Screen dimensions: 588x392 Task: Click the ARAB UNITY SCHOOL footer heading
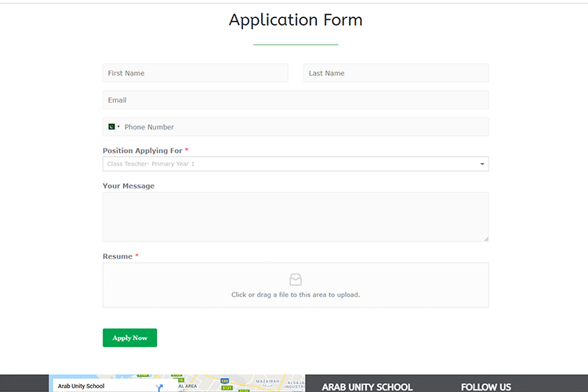click(x=367, y=387)
